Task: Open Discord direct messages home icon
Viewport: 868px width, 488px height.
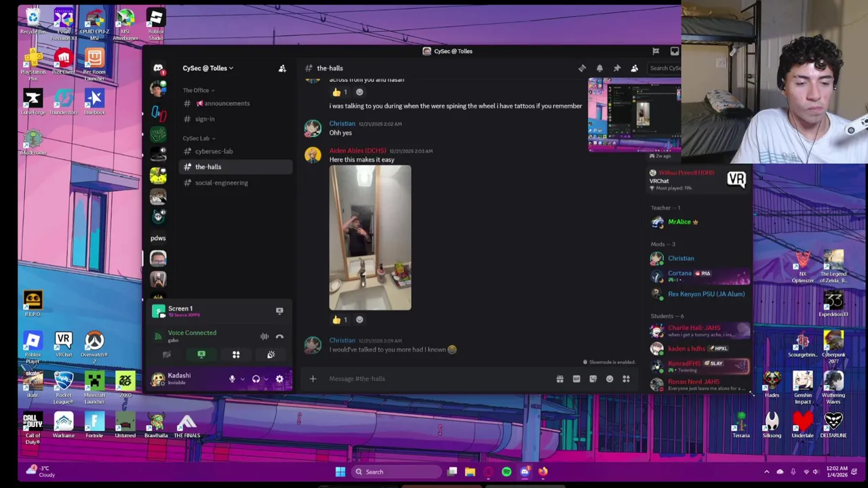Action: pyautogui.click(x=158, y=68)
